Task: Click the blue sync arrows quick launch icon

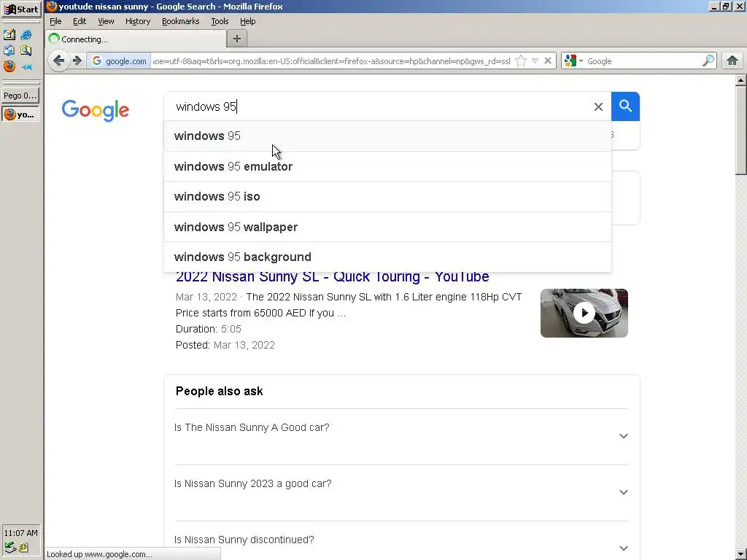Action: [9, 50]
